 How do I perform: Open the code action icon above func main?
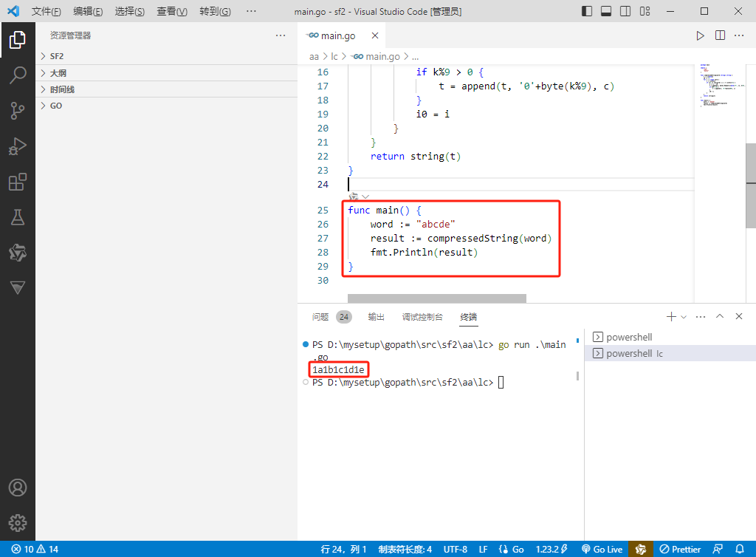(x=354, y=197)
